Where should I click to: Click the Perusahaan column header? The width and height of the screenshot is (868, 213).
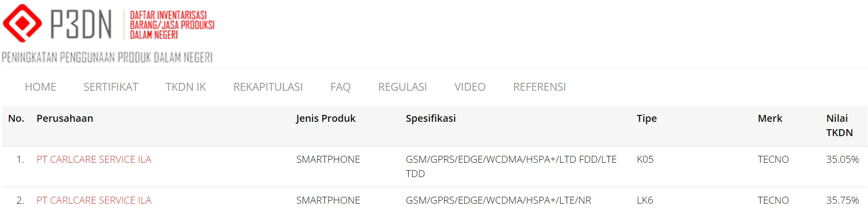coord(65,119)
